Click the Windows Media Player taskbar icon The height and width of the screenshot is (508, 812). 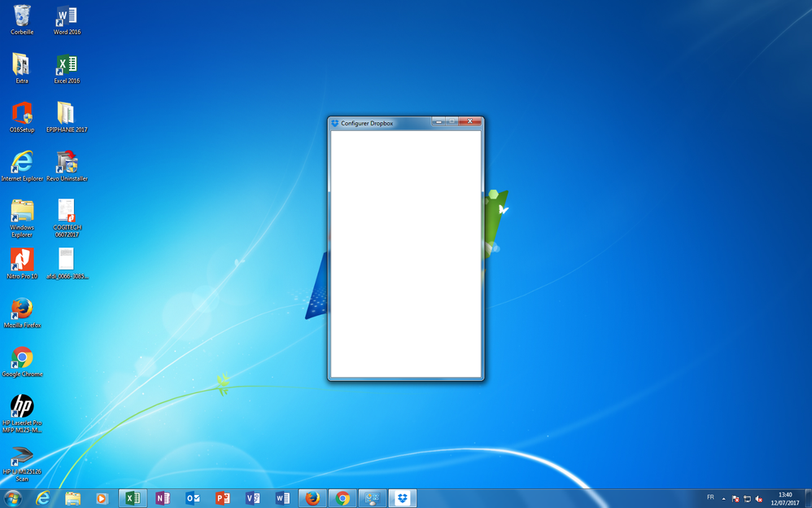pyautogui.click(x=103, y=498)
